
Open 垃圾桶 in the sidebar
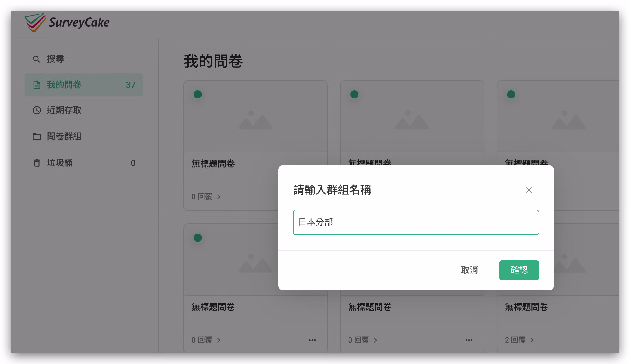[x=84, y=163]
